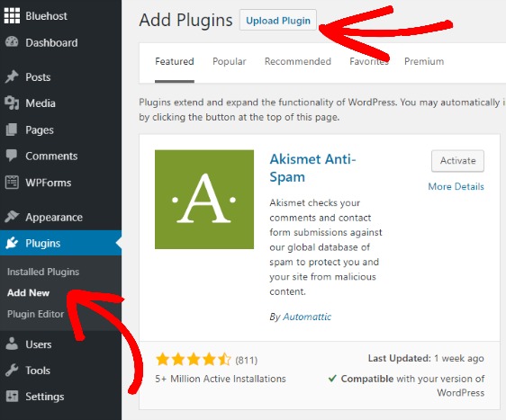The height and width of the screenshot is (420, 506).
Task: Switch to the Popular tab
Action: (x=229, y=61)
